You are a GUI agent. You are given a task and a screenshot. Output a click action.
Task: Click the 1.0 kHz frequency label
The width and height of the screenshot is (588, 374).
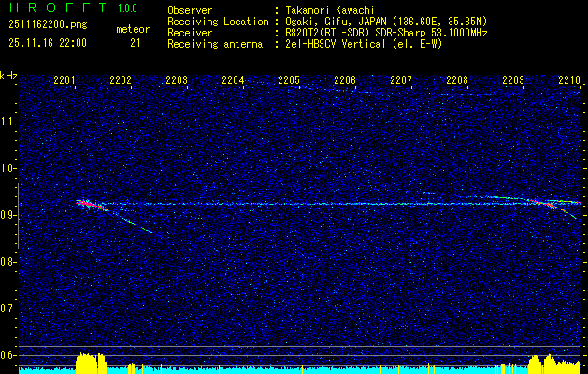[x=7, y=168]
